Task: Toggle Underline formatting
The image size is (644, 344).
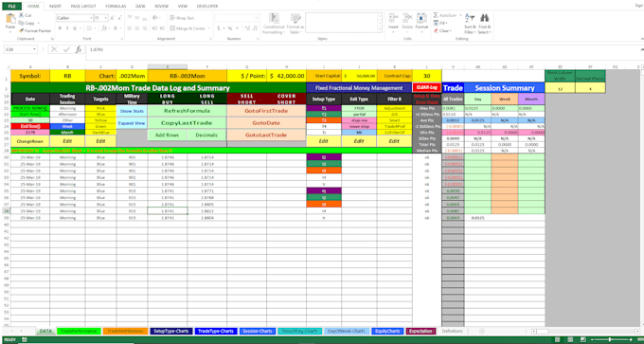Action: (x=74, y=28)
